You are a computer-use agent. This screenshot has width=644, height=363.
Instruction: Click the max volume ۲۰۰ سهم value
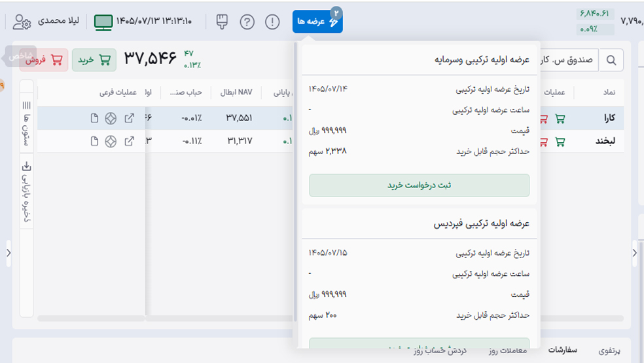pyautogui.click(x=323, y=315)
